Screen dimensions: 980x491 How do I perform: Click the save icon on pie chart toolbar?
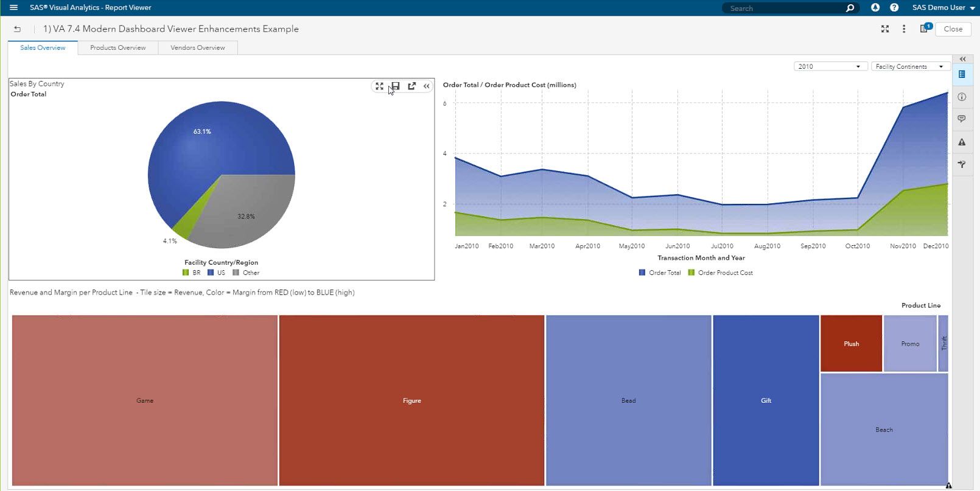tap(396, 86)
